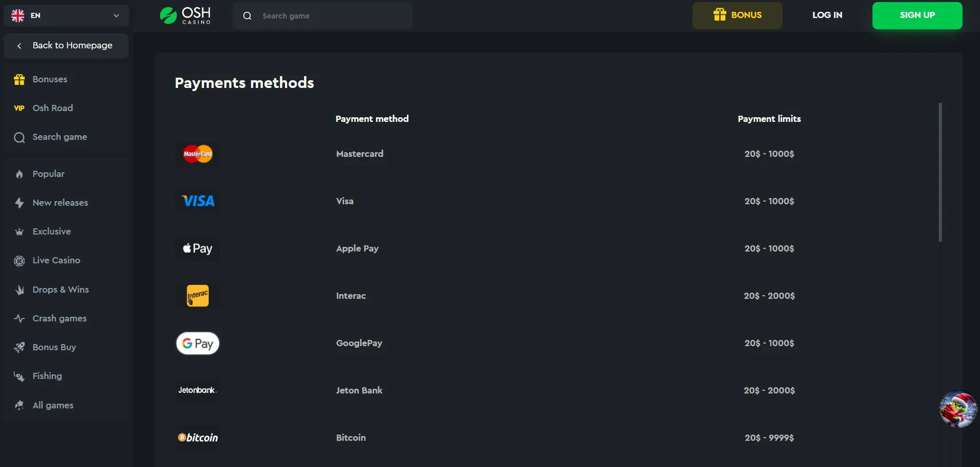Click the yellow BONUS button
The width and height of the screenshot is (980, 467).
click(737, 15)
